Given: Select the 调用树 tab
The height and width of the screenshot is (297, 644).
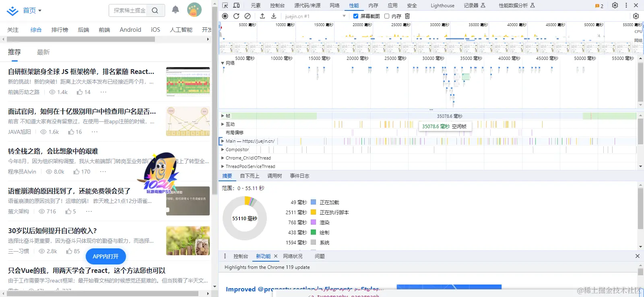Looking at the screenshot, I should [x=275, y=176].
